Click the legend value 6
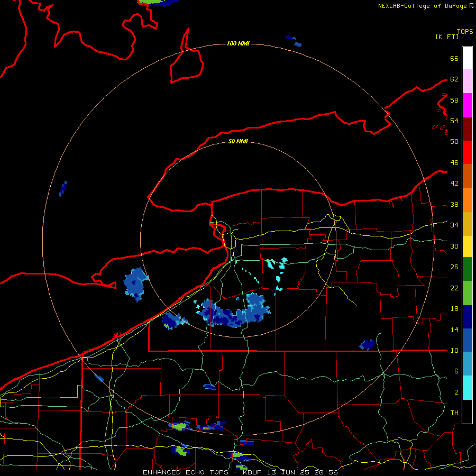The width and height of the screenshot is (476, 476). tap(456, 371)
